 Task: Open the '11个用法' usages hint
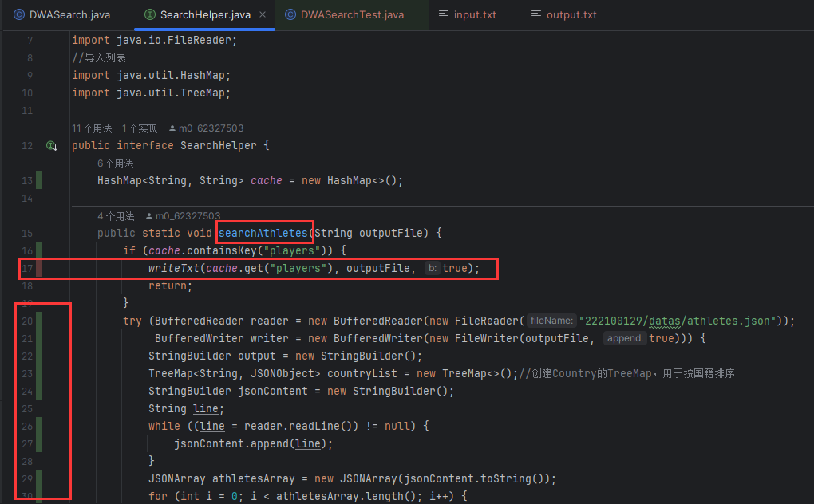coord(92,128)
